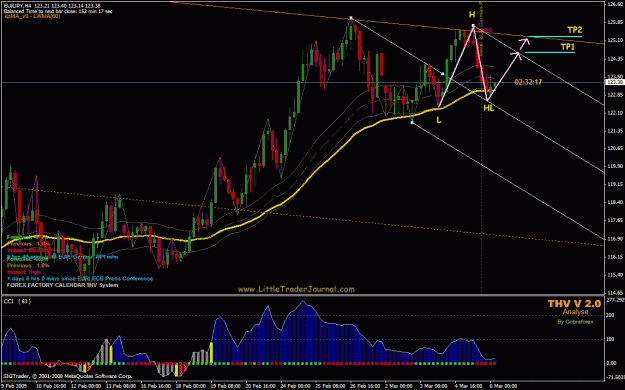This screenshot has height=390, width=625.
Task: Click the '19 Feb 08:00' time label
Action: tap(226, 386)
